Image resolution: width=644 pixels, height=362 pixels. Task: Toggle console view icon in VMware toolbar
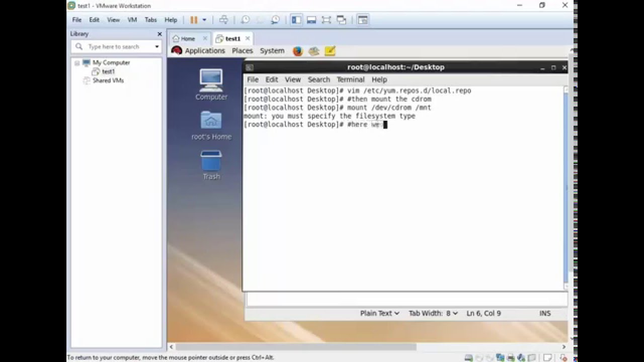point(363,20)
